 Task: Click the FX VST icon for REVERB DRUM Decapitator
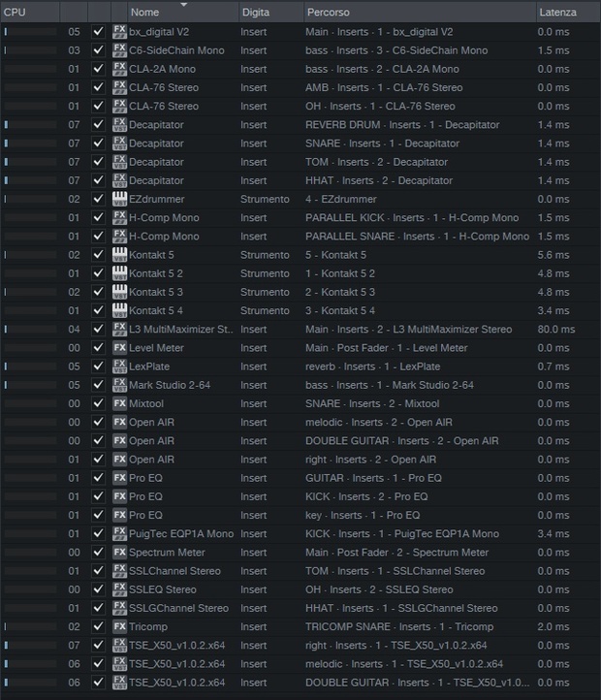119,124
